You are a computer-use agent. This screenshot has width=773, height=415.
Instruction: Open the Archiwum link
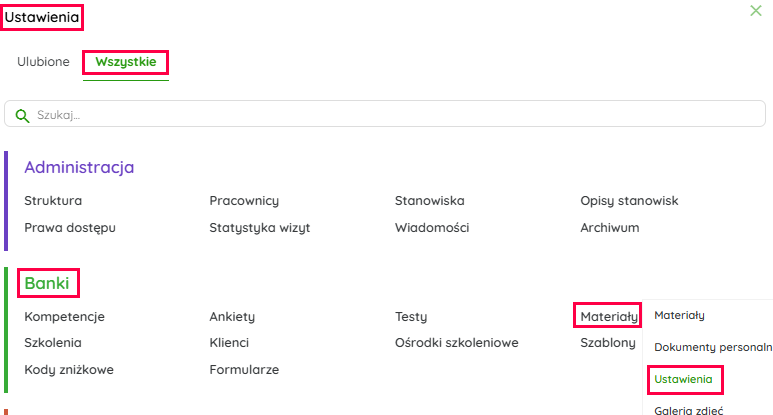coord(610,227)
